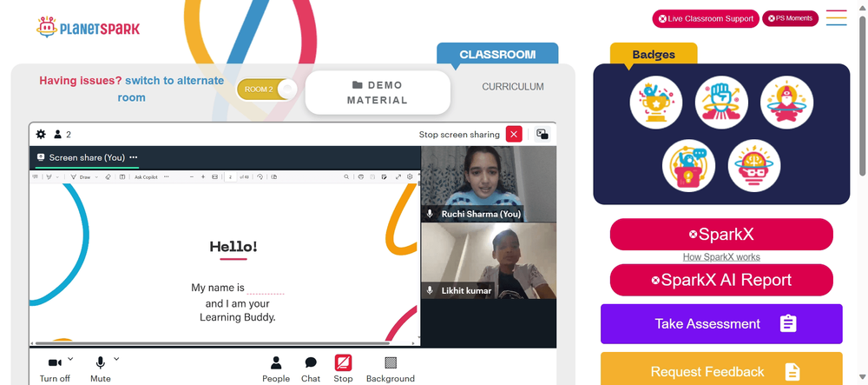The image size is (868, 385).
Task: Open How SparkX works link
Action: pos(721,257)
